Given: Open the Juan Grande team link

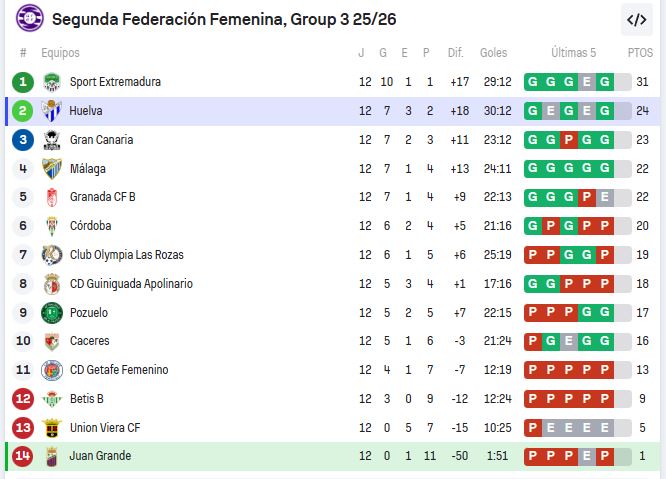Looking at the screenshot, I should (100, 457).
